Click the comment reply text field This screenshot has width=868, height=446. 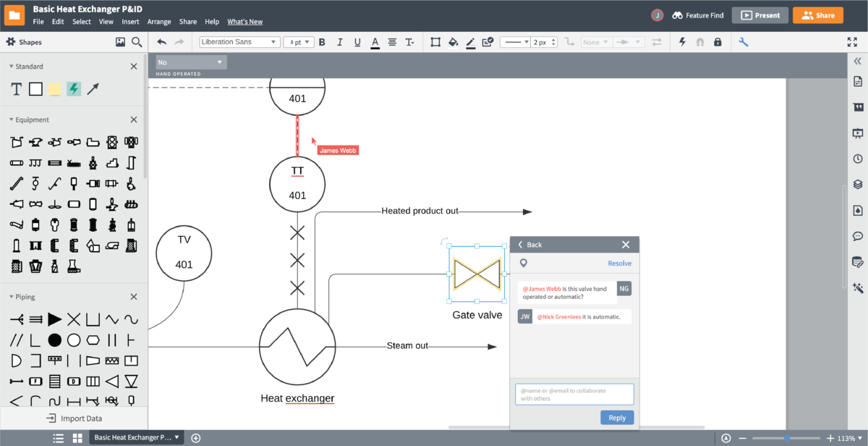(574, 395)
